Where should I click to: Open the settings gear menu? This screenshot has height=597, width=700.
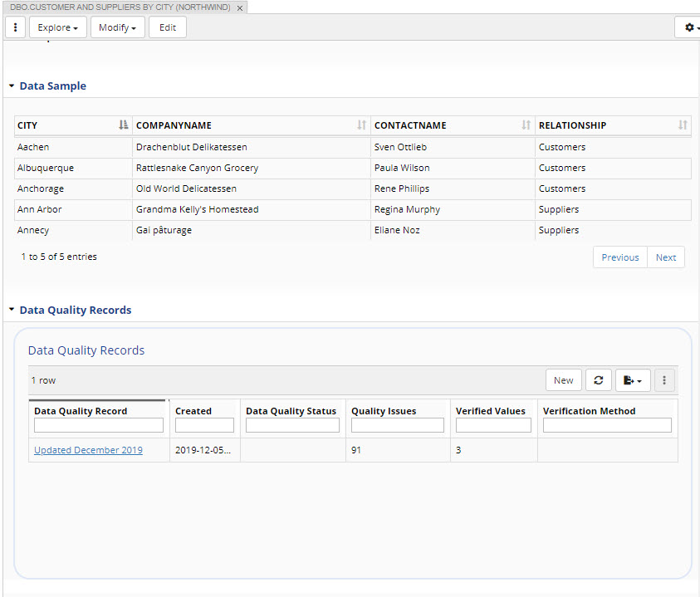[688, 27]
